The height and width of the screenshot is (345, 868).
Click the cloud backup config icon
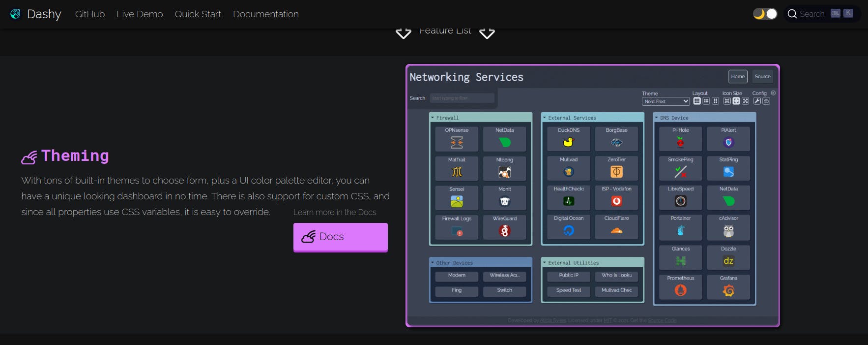[766, 101]
